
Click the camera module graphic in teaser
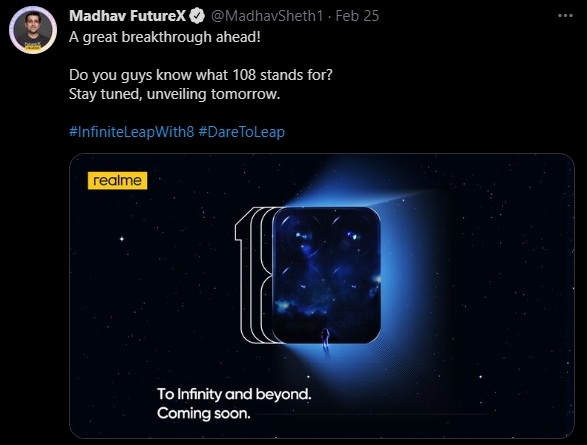click(x=326, y=275)
